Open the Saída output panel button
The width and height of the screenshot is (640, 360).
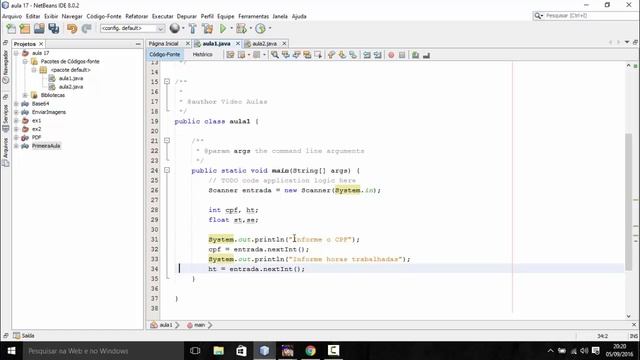coord(24,336)
